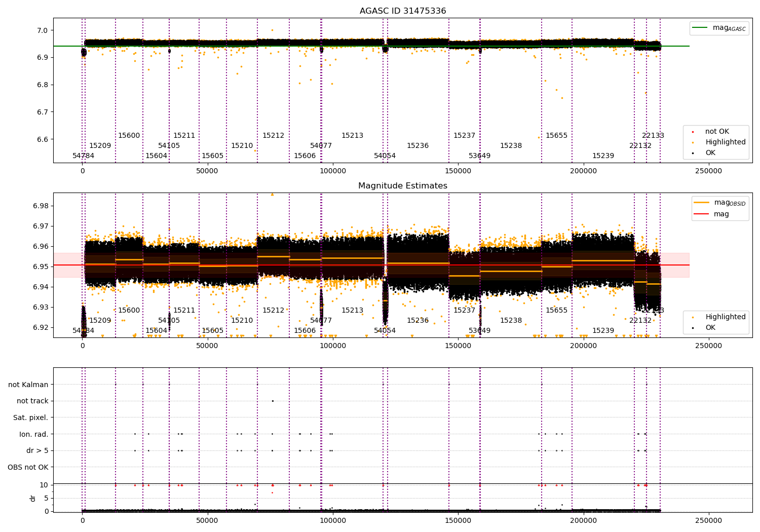This screenshot has width=760, height=532.
Task: Click the 6.94 y-axis tick label
Action: [41, 287]
